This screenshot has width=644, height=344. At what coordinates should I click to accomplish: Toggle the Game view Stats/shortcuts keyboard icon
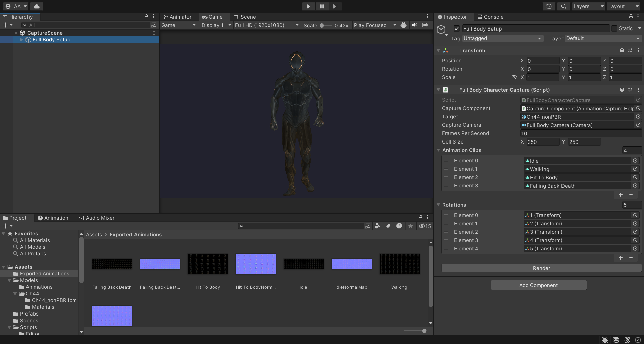[425, 25]
